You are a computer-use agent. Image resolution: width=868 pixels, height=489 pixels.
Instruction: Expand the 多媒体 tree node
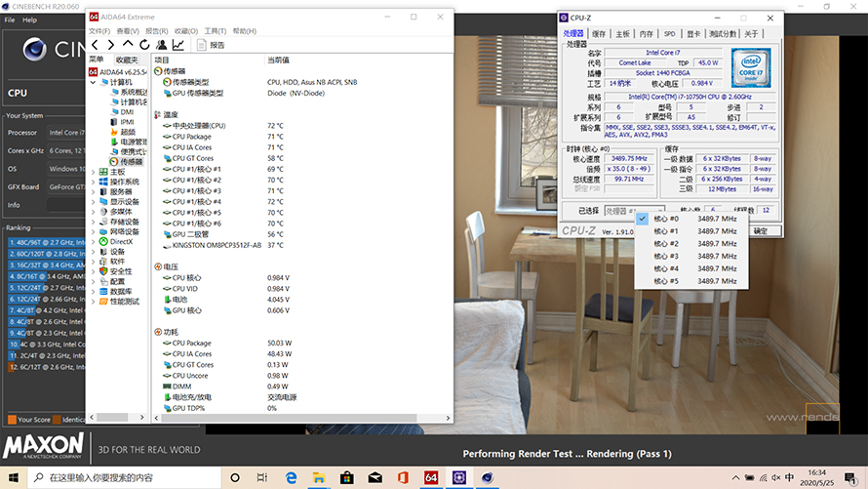tap(93, 212)
